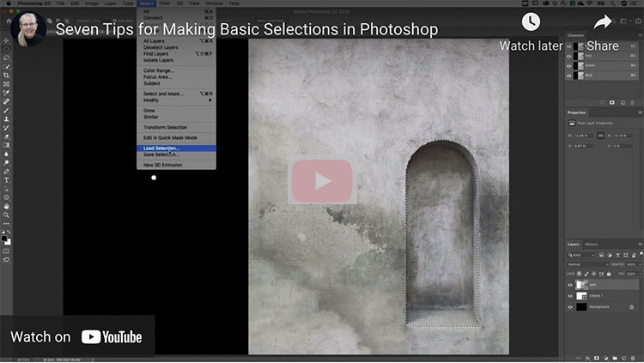Screen dimensions: 644x363
Task: Click the foreground color swatch
Action: pyautogui.click(x=4, y=239)
